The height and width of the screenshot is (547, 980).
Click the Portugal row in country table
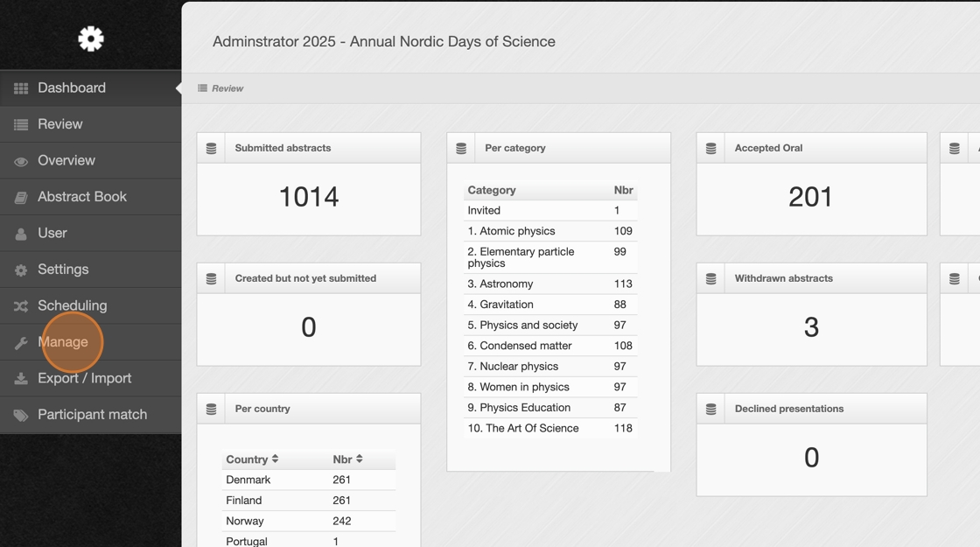coord(309,541)
